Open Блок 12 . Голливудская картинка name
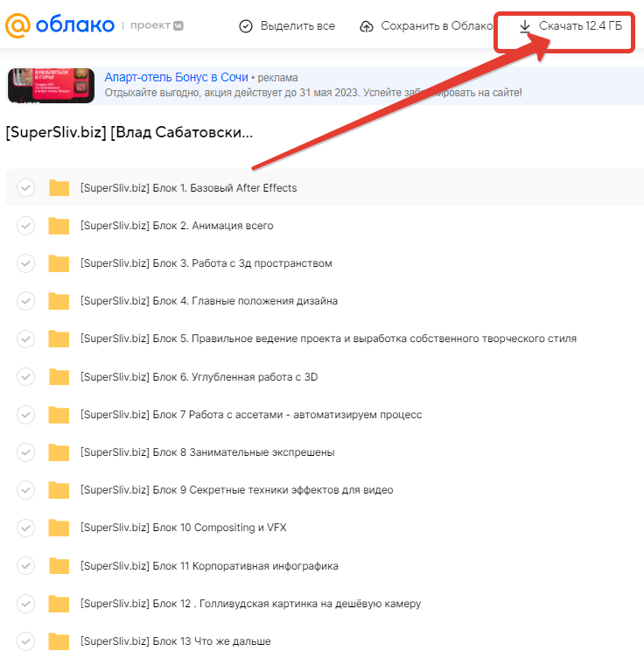The width and height of the screenshot is (644, 658). point(251,604)
